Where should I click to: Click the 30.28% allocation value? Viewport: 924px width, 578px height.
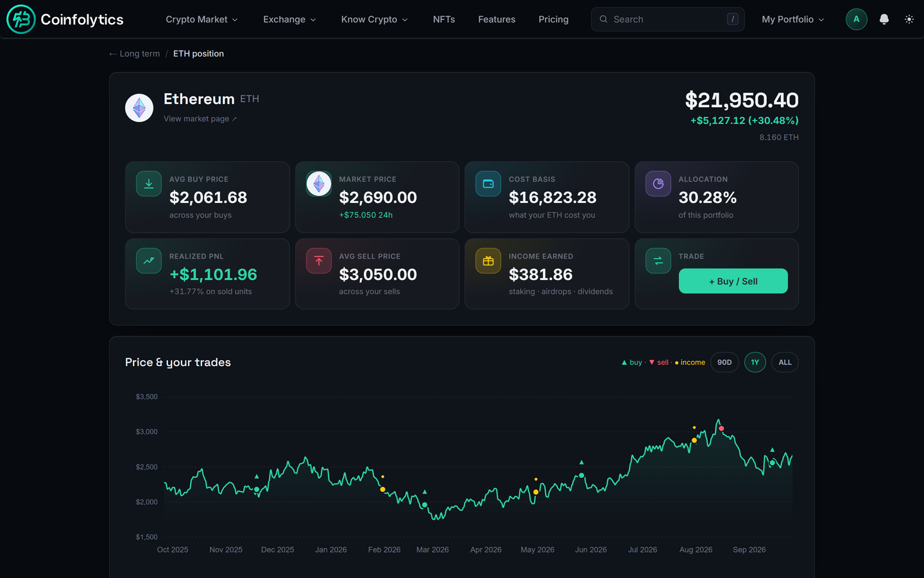(x=708, y=197)
